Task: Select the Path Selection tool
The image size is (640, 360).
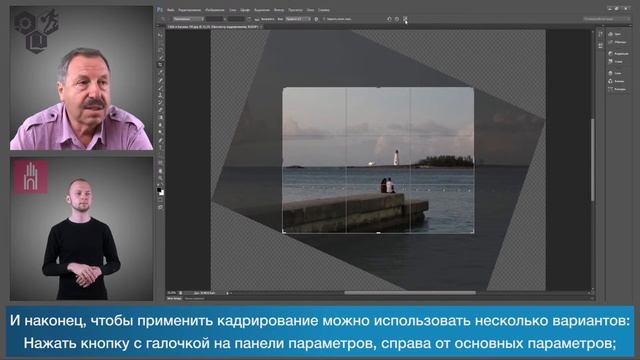Action: 160,155
